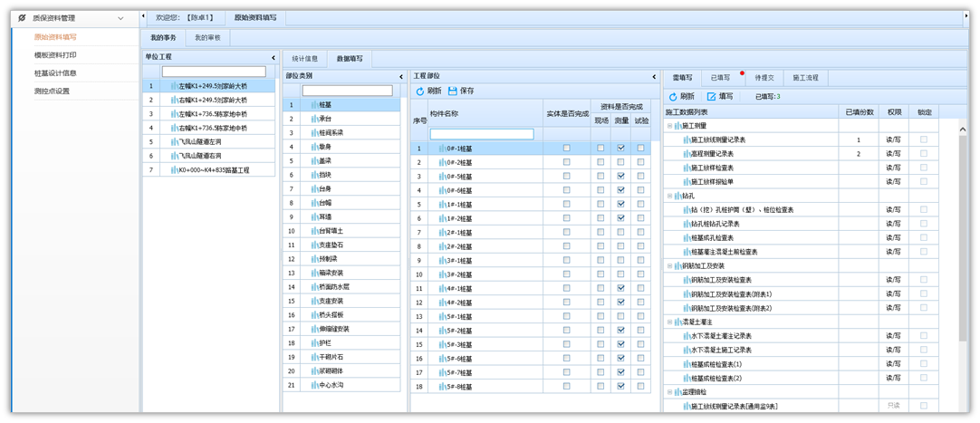
Task: Switch to the 统计信息 tab
Action: click(x=304, y=59)
